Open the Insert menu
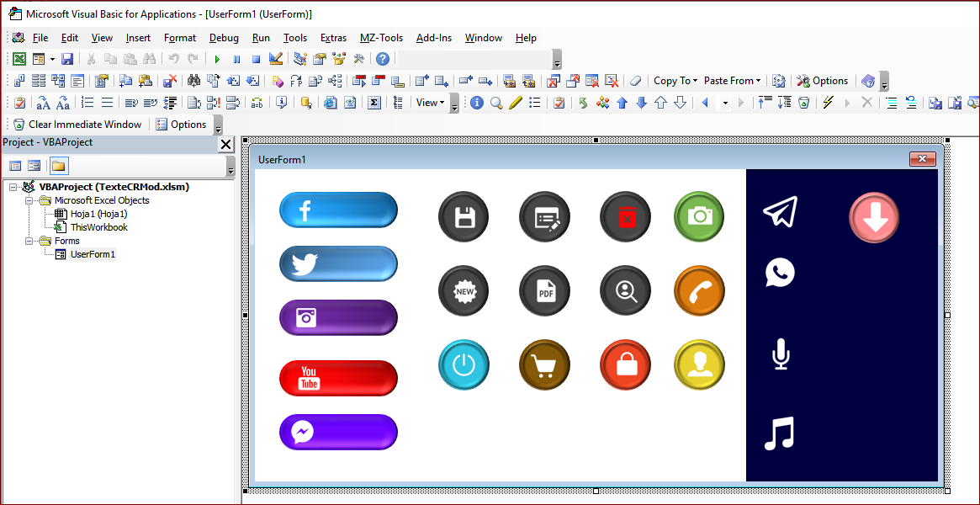Viewport: 980px width, 505px height. point(138,38)
